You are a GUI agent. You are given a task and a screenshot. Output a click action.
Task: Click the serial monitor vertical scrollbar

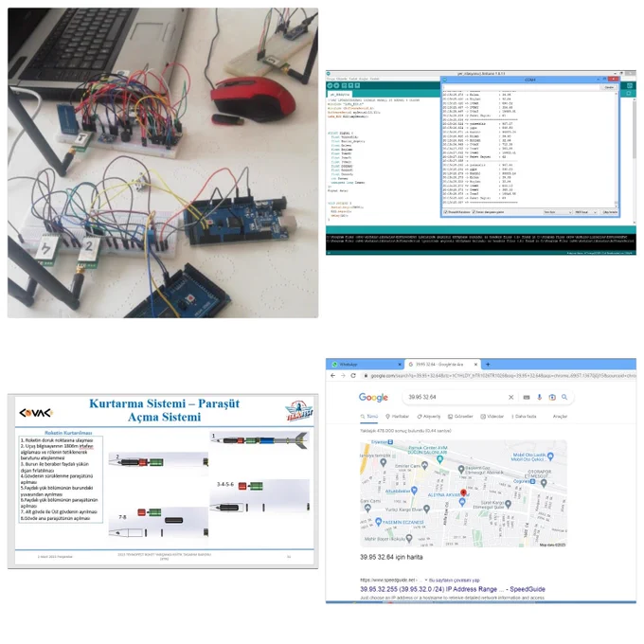coord(616,149)
